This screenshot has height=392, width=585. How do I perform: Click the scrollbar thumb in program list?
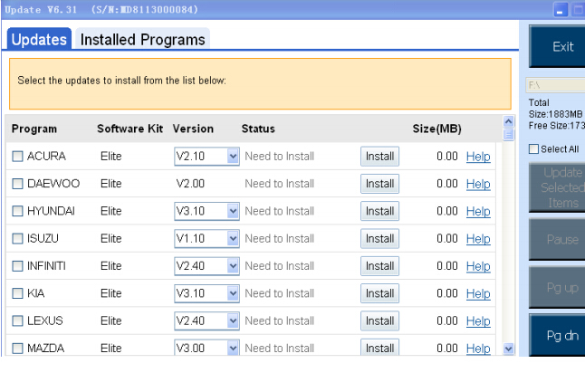[509, 135]
